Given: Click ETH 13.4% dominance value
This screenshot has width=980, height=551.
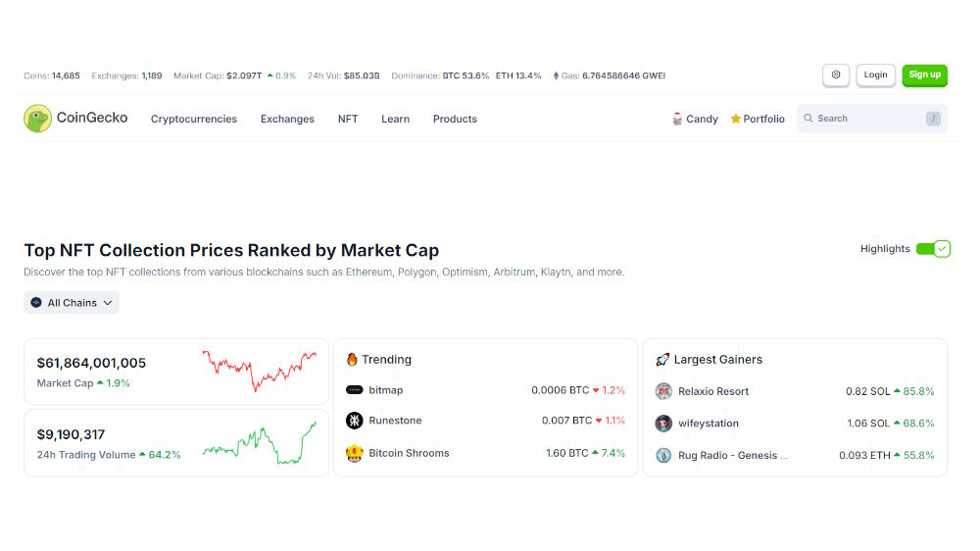Looking at the screenshot, I should [518, 75].
